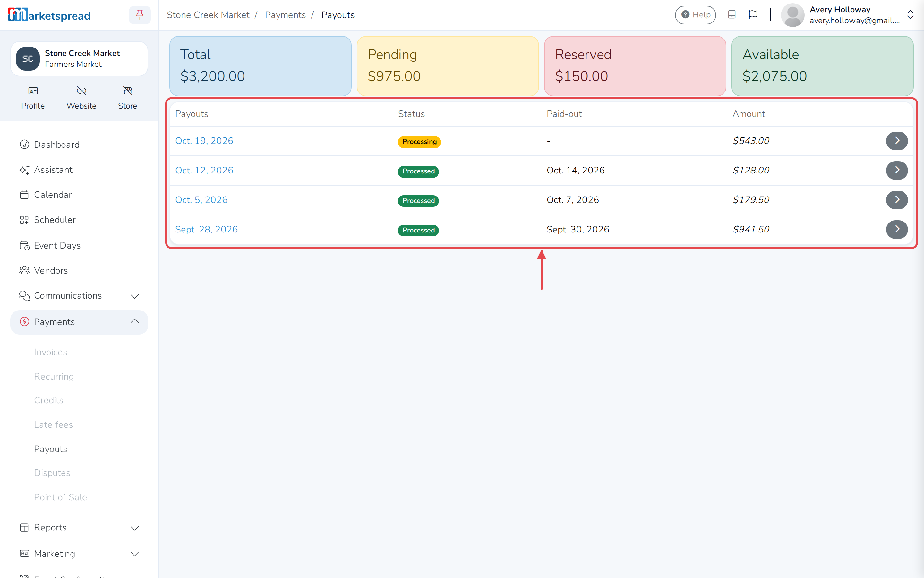Open Vendors in sidebar
924x578 pixels.
point(43,271)
